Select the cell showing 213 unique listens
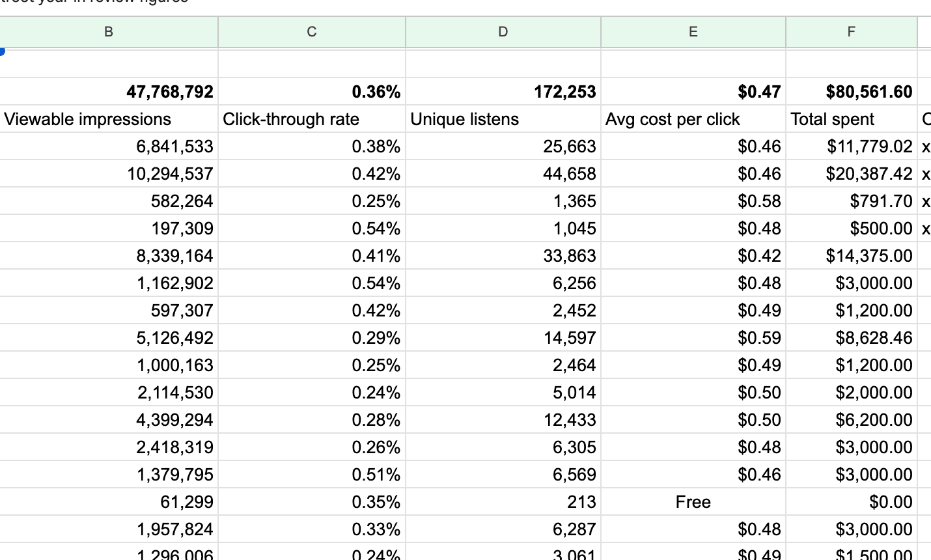The height and width of the screenshot is (560, 931). 503,502
